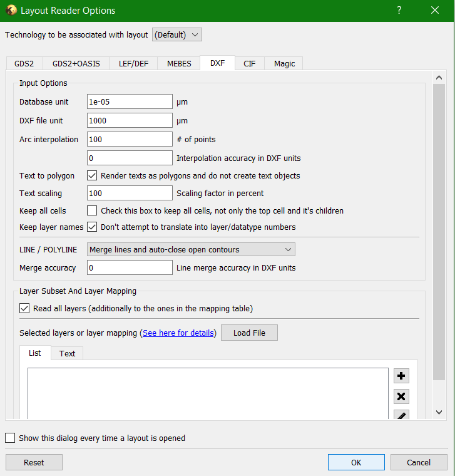Open the See here for details link
Viewport: 455px width, 476px height.
[x=178, y=333]
